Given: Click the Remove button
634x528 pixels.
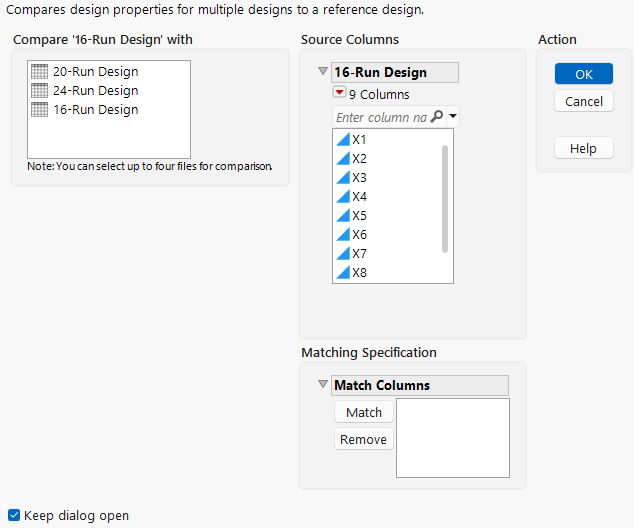Looking at the screenshot, I should pyautogui.click(x=364, y=440).
